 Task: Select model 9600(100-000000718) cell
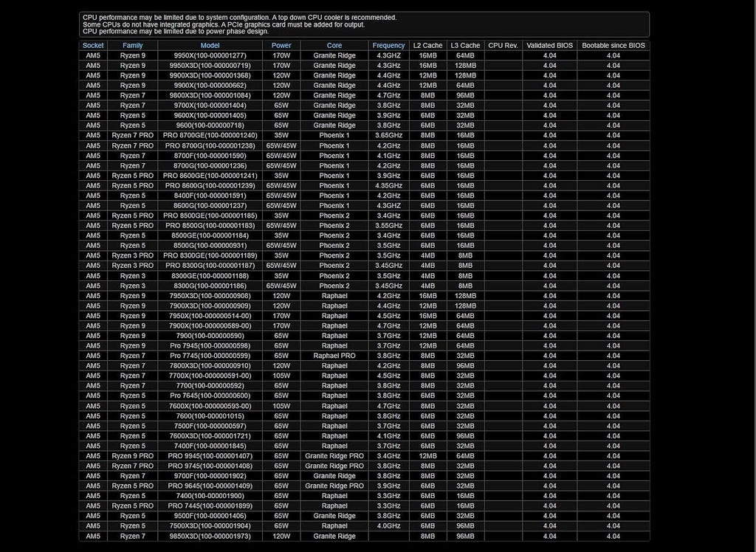tap(210, 125)
